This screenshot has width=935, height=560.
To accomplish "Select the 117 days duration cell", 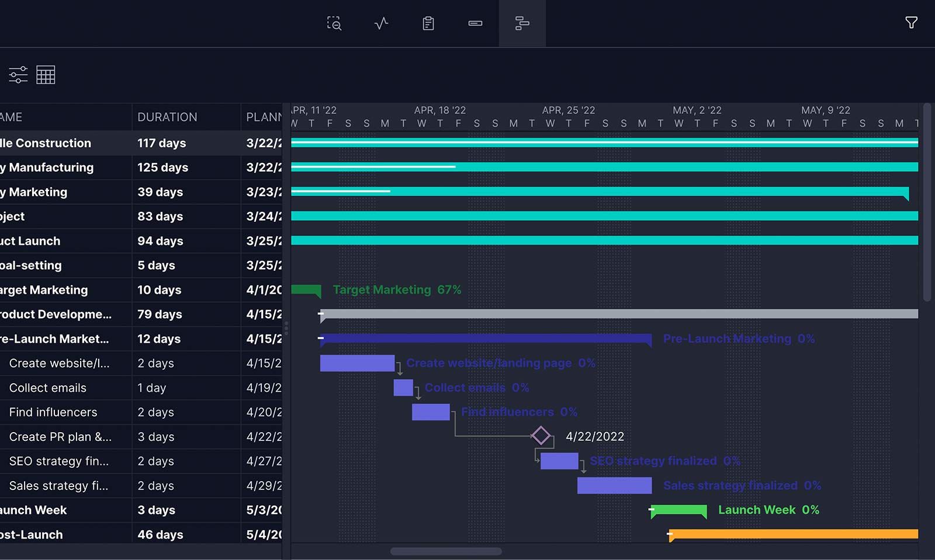I will coord(162,143).
